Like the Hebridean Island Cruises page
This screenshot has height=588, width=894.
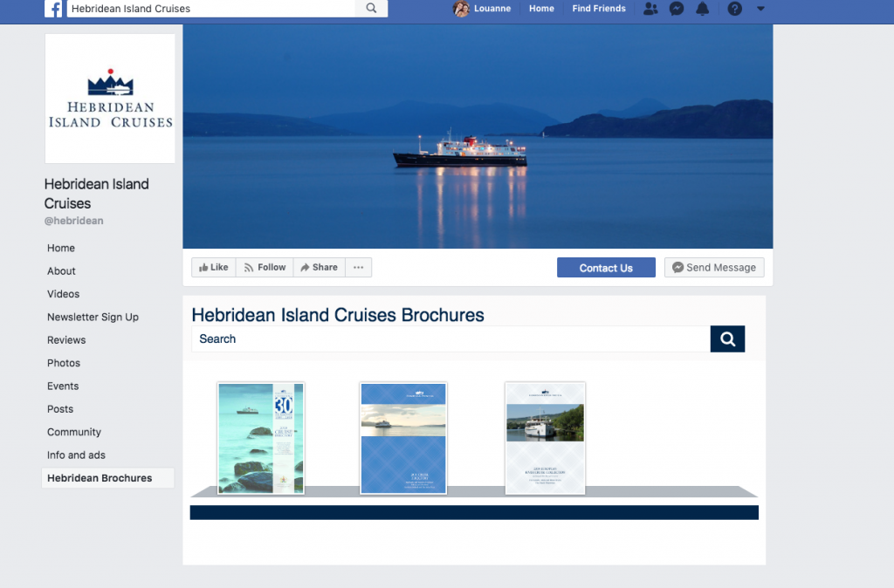point(214,267)
